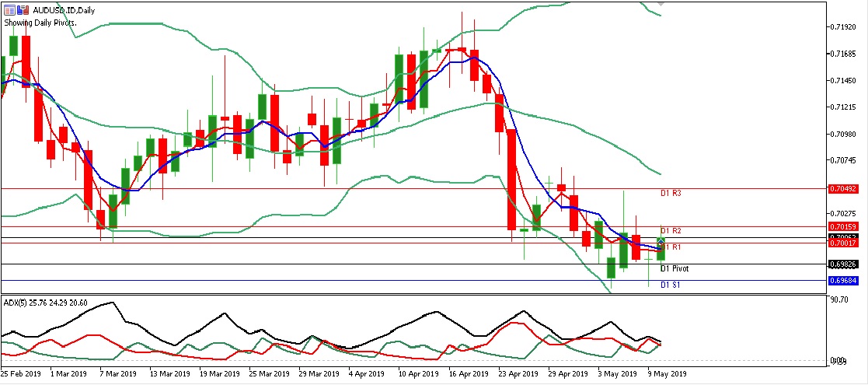
Task: Click the red 0.70492 price tag
Action: click(x=842, y=188)
